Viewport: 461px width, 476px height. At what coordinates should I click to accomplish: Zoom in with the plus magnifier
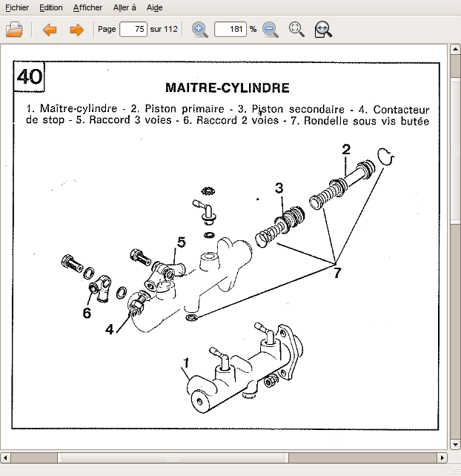click(199, 30)
